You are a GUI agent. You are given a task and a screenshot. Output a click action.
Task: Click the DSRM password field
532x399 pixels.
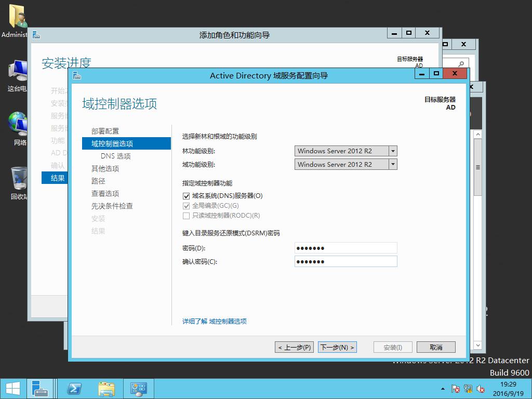pos(345,248)
